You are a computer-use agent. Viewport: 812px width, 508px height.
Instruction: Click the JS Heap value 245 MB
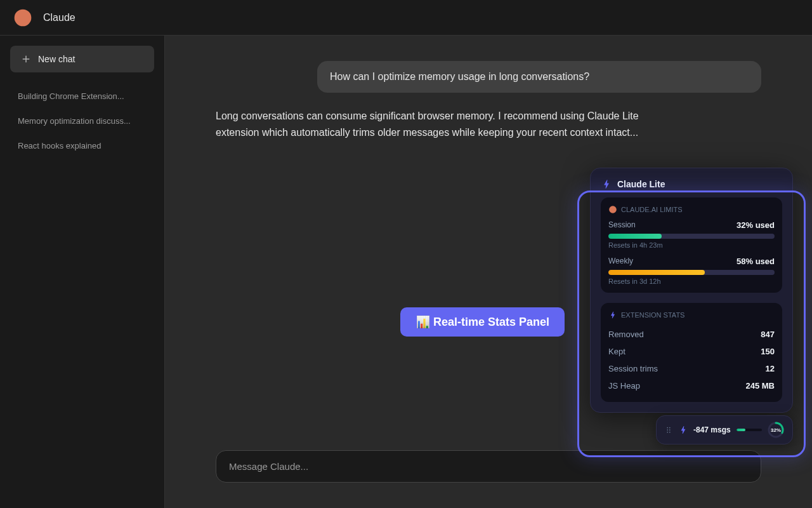click(760, 386)
